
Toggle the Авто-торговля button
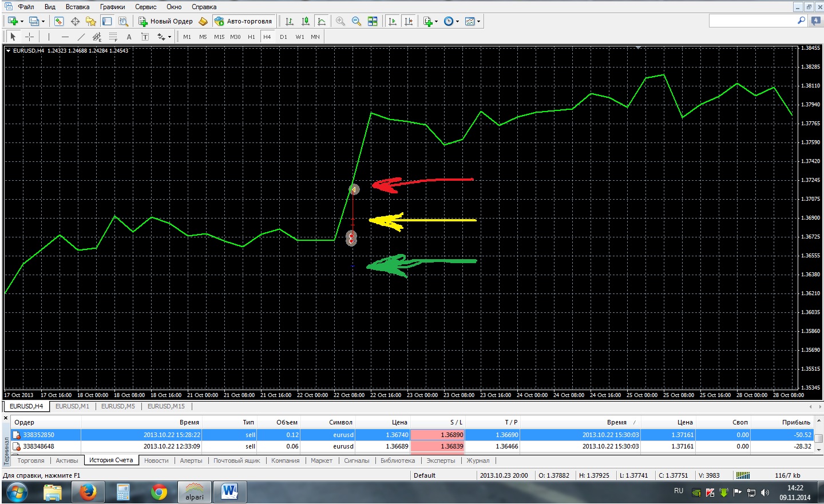point(244,21)
